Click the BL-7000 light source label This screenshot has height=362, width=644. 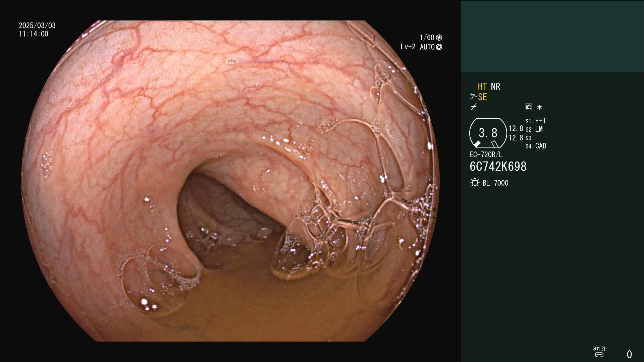495,183
